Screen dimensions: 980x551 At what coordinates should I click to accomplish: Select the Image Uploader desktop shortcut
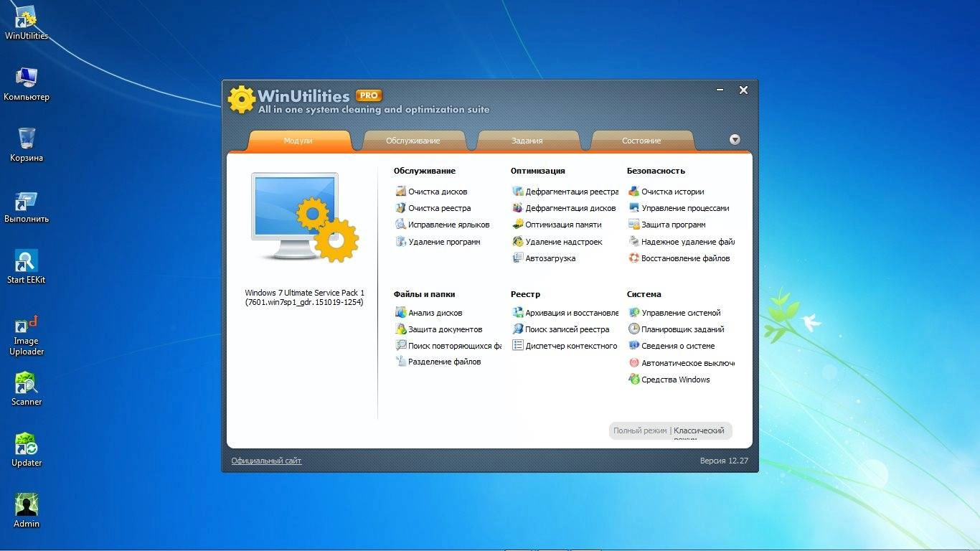[27, 335]
